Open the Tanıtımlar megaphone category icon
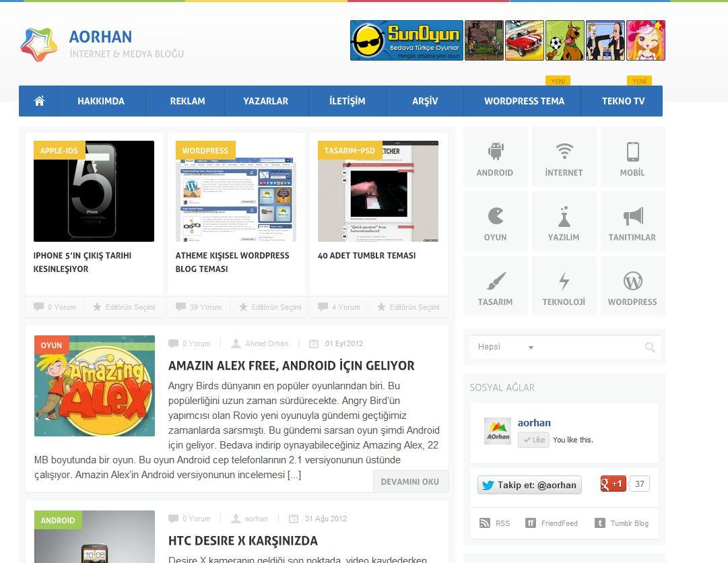 coord(633,216)
